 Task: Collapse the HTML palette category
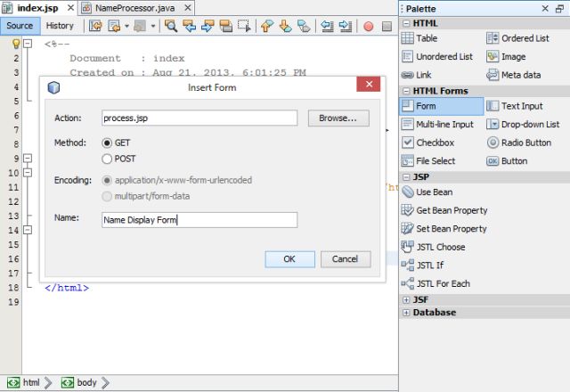point(406,24)
